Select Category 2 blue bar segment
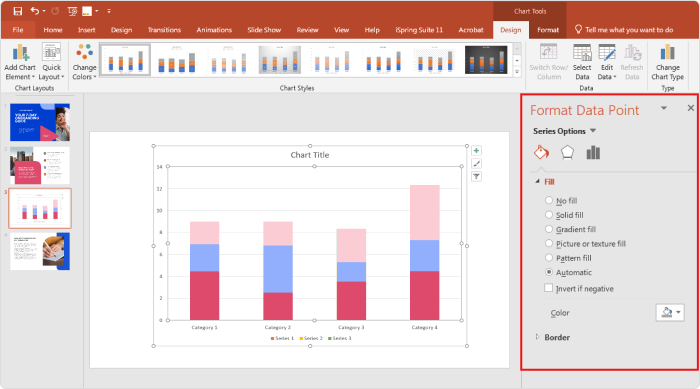Image resolution: width=700 pixels, height=389 pixels. (x=278, y=269)
